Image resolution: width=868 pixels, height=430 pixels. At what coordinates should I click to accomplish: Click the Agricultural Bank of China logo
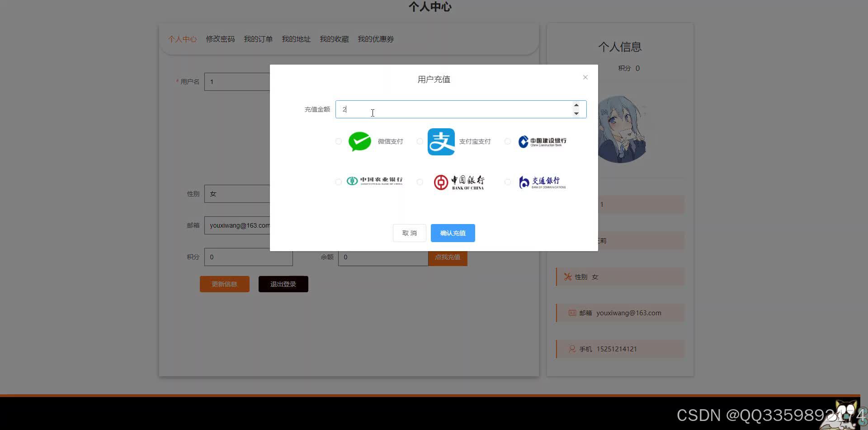point(374,181)
